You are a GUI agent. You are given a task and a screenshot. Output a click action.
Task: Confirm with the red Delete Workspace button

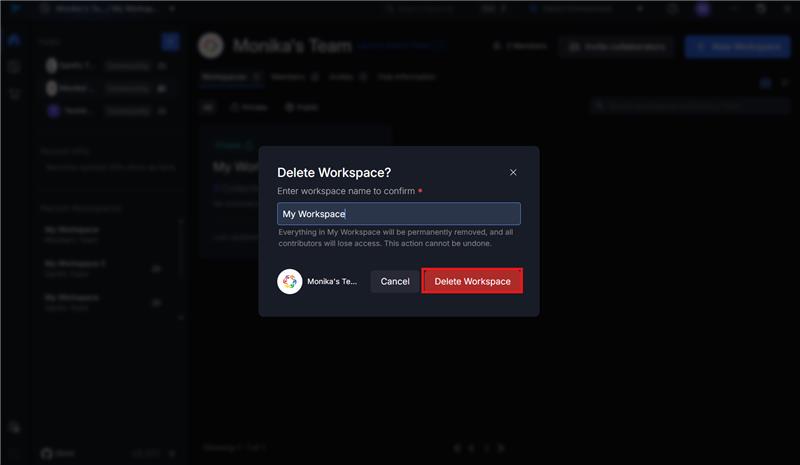tap(472, 281)
